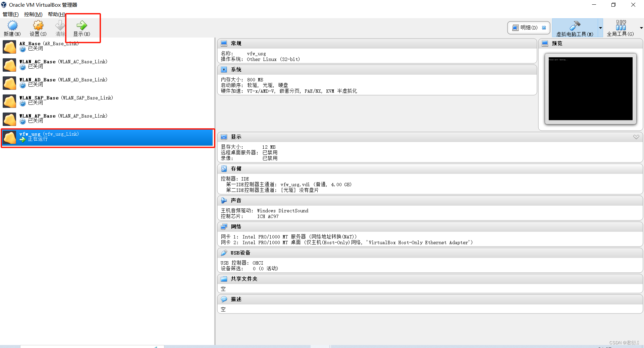Click the 第二IDE控制器主通道 optical drive line
644x348 pixels.
coord(272,191)
